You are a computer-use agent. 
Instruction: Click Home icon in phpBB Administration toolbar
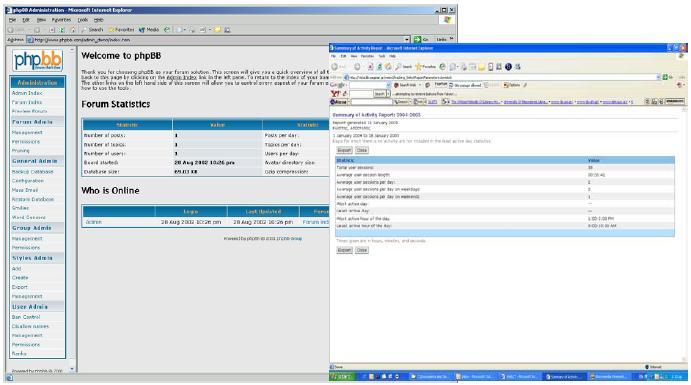pyautogui.click(x=72, y=30)
